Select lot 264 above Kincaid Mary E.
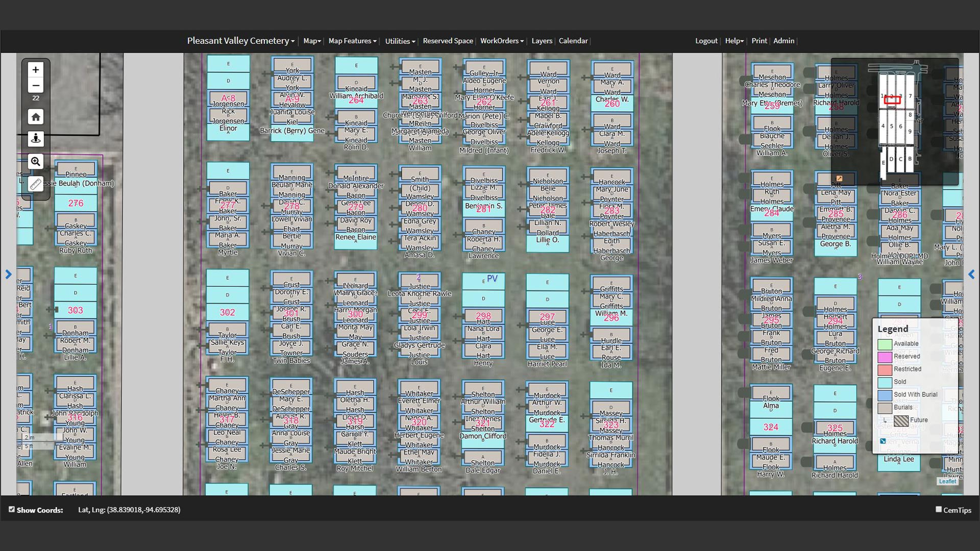 (356, 101)
